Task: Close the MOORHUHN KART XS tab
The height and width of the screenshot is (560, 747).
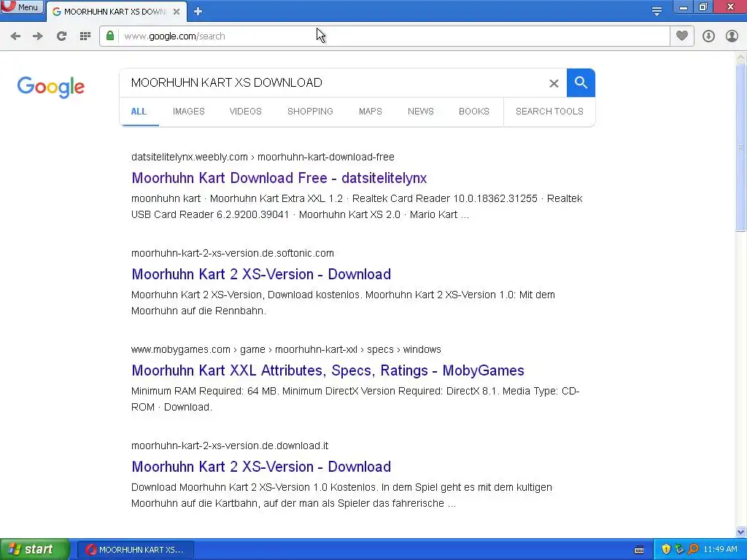Action: pos(177,12)
